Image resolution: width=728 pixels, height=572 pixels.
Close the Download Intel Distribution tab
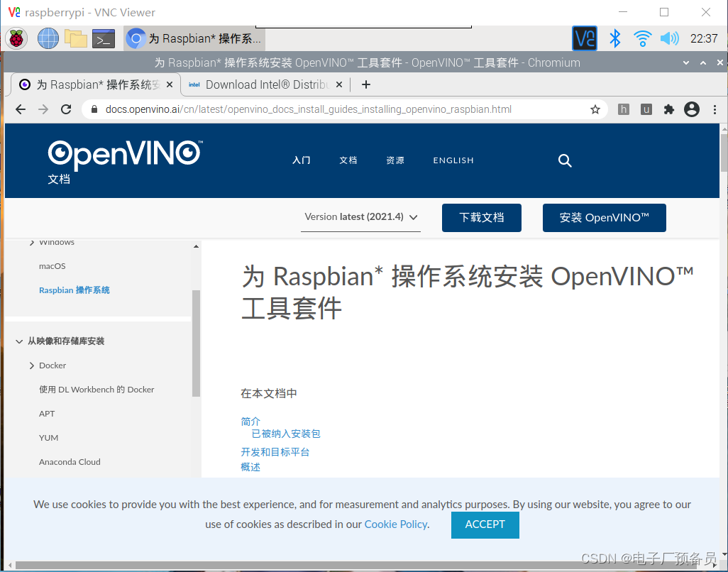click(x=339, y=84)
